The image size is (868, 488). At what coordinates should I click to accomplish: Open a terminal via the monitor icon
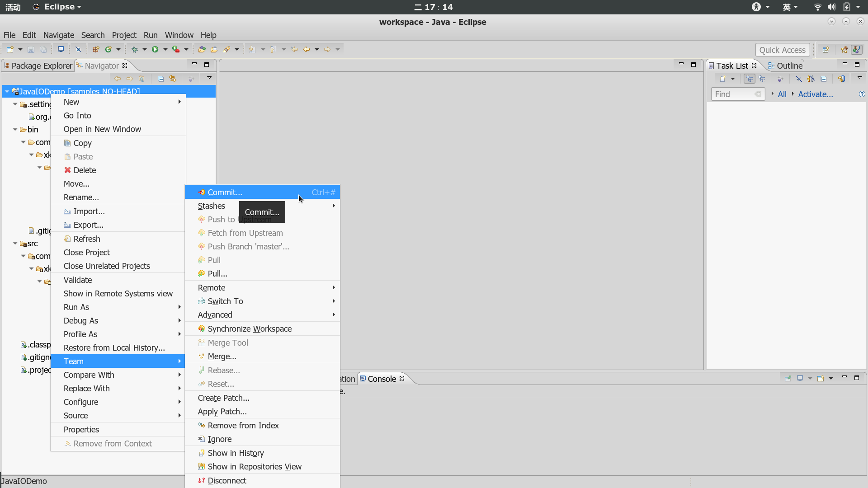(61, 49)
